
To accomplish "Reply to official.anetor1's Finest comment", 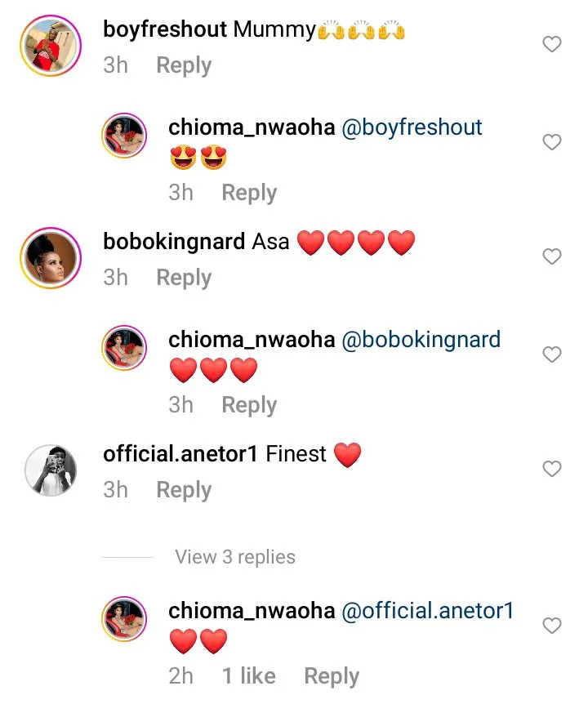I will pyautogui.click(x=184, y=491).
